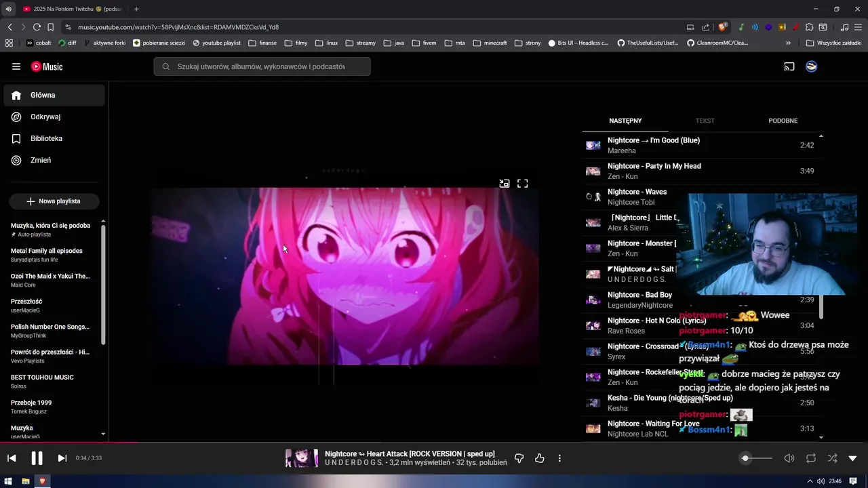This screenshot has width=868, height=488.
Task: Open the miniplayer icon on video
Action: point(505,184)
